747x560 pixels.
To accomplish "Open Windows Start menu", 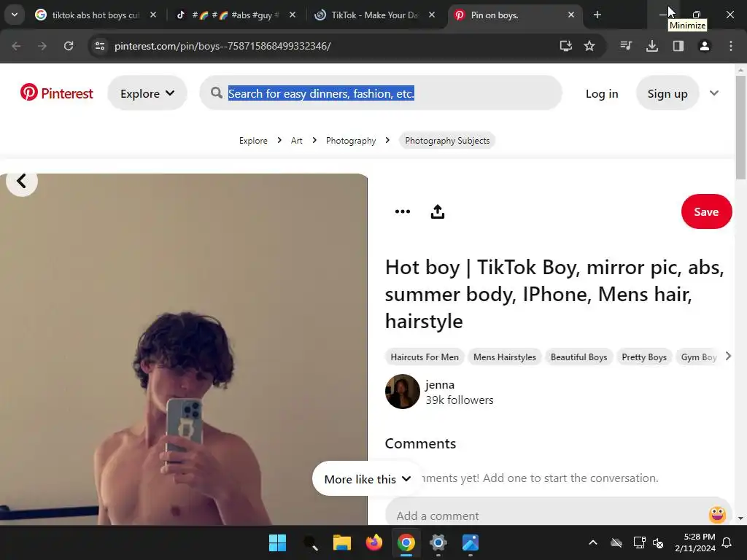I will [x=277, y=542].
